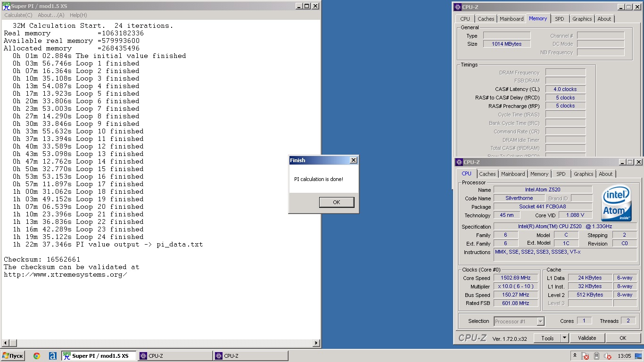The height and width of the screenshot is (362, 644).
Task: Open the Start (Пуск) menu
Action: 13,356
